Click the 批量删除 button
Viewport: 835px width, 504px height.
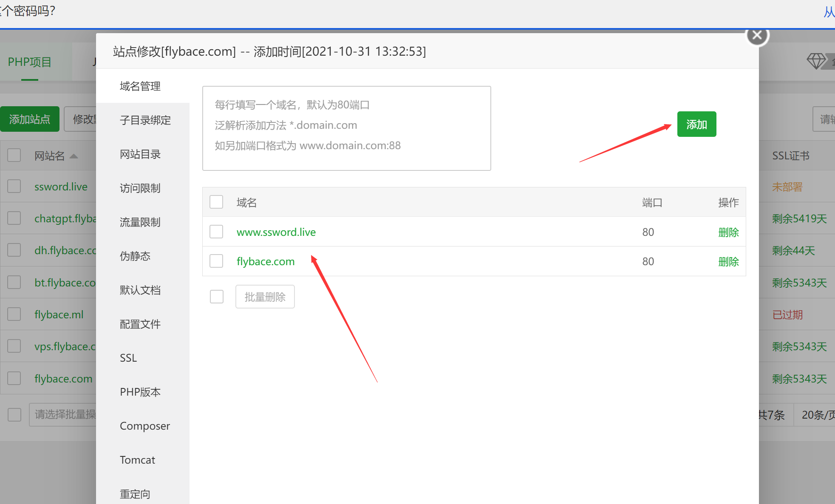(x=265, y=297)
